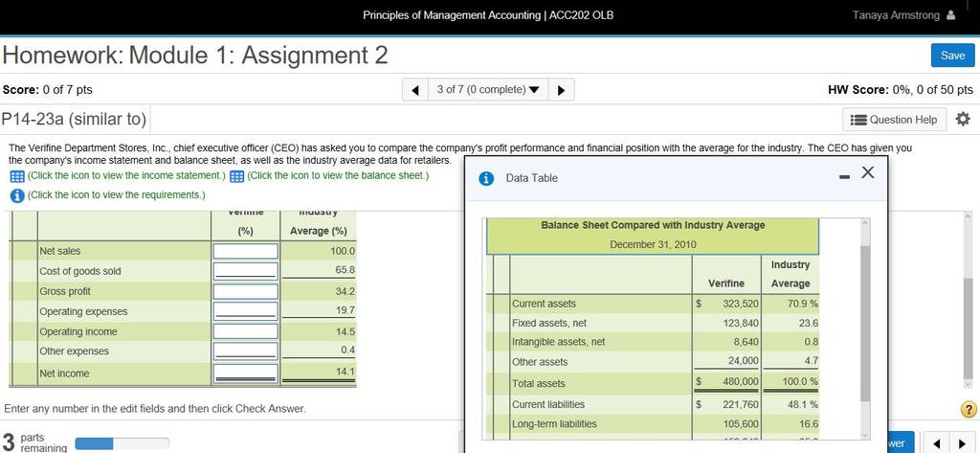
Task: Click the Balance Sheet Compared with Industry Average header
Action: click(x=653, y=225)
